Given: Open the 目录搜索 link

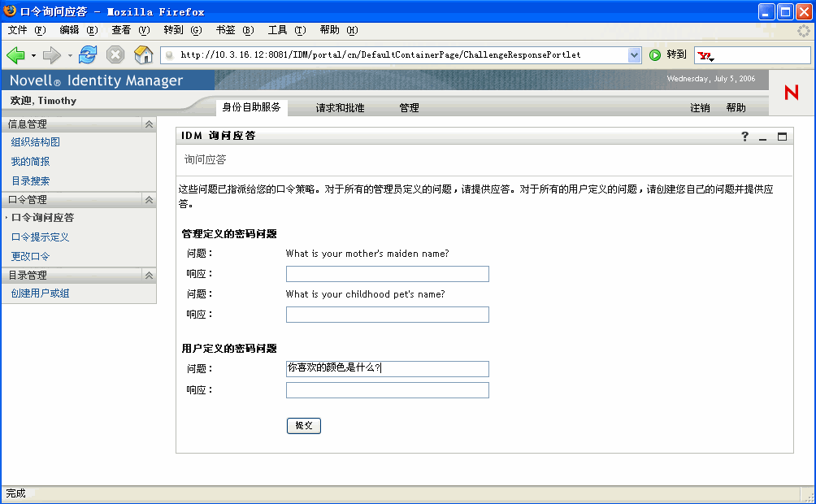Looking at the screenshot, I should coord(30,180).
